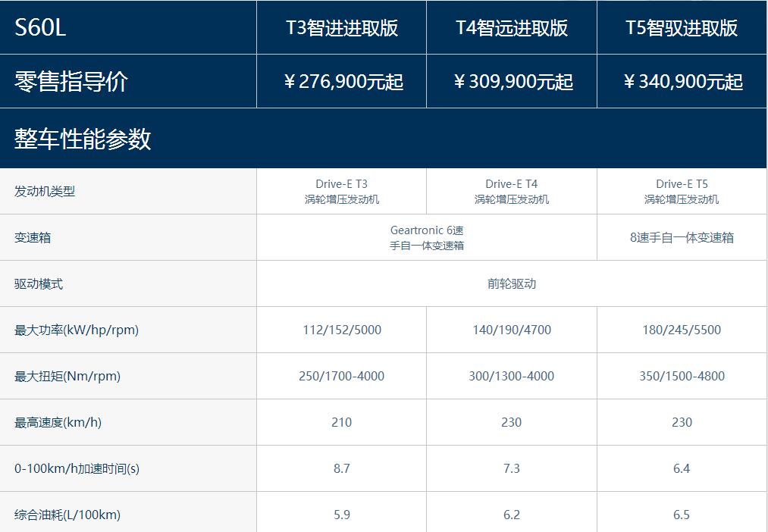Select the 350/1500-4800 torque value

(682, 376)
